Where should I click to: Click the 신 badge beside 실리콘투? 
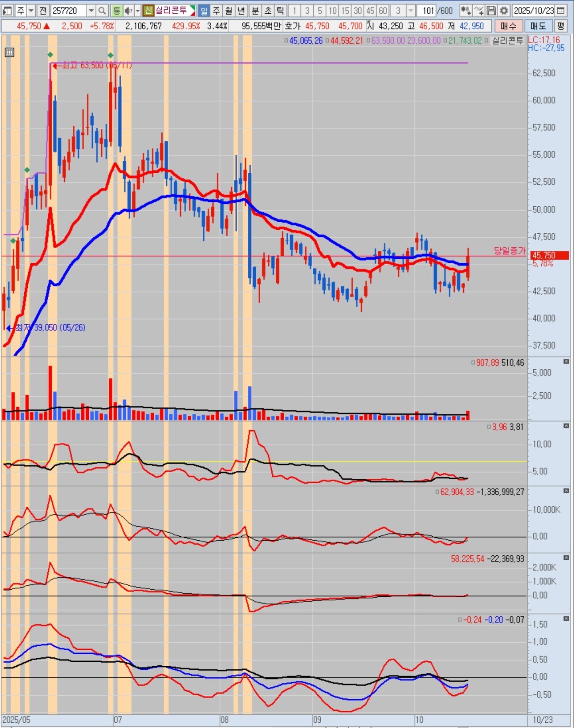tap(148, 10)
